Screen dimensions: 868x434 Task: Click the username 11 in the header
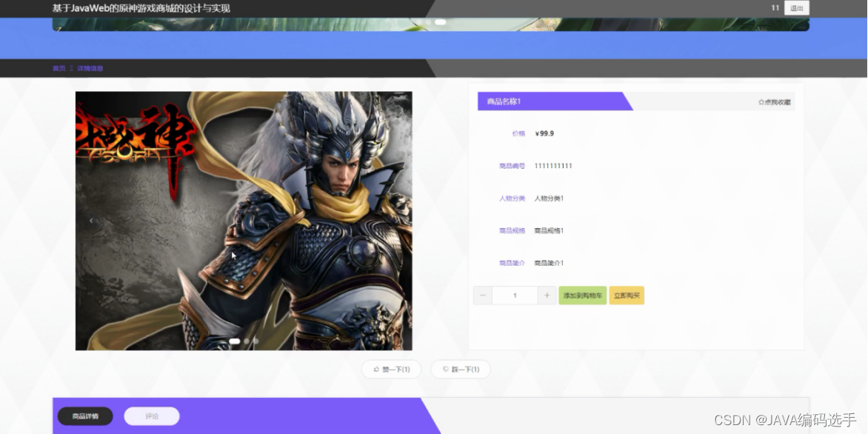pyautogui.click(x=775, y=7)
